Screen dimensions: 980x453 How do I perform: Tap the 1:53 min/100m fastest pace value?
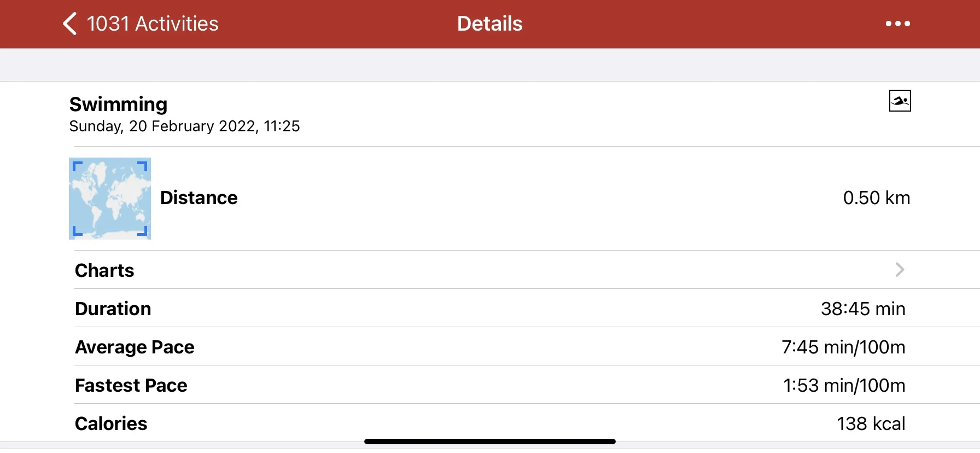point(844,385)
